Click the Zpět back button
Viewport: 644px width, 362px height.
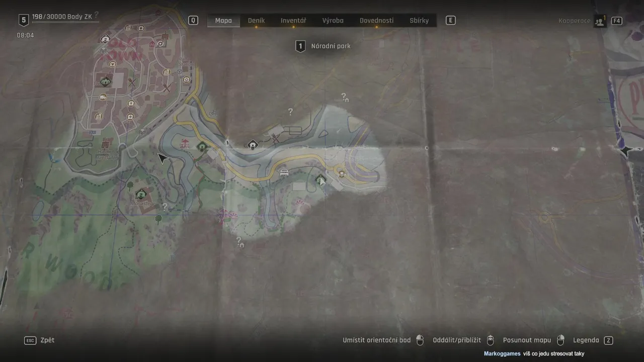[47, 340]
